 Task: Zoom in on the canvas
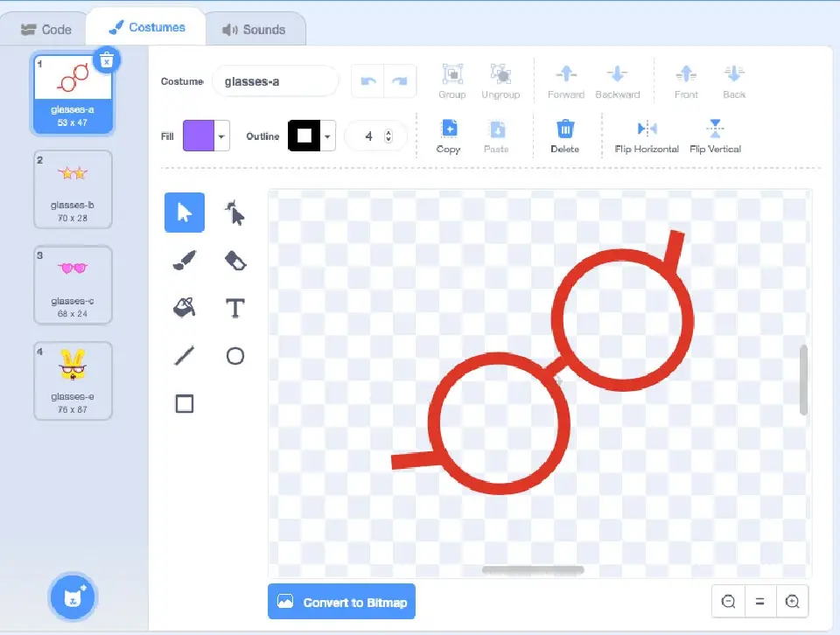792,601
